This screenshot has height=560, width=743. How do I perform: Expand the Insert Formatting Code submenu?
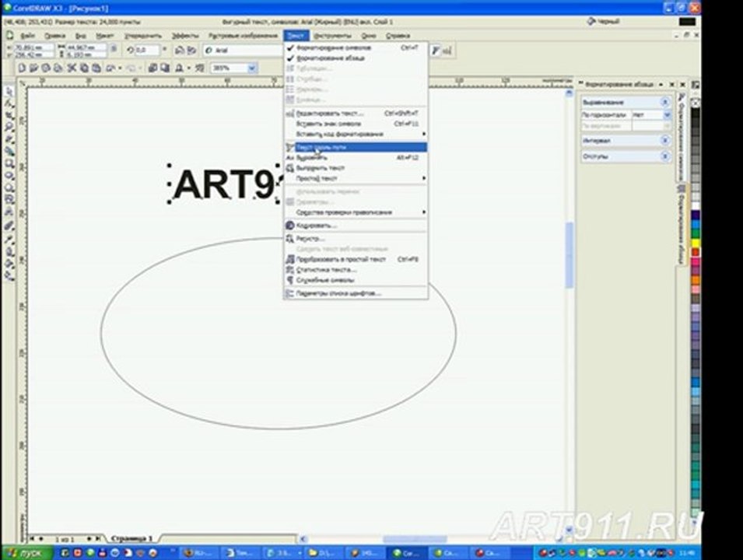click(356, 134)
